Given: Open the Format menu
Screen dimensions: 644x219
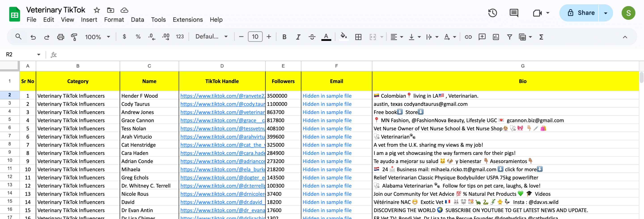Looking at the screenshot, I should pyautogui.click(x=114, y=19).
